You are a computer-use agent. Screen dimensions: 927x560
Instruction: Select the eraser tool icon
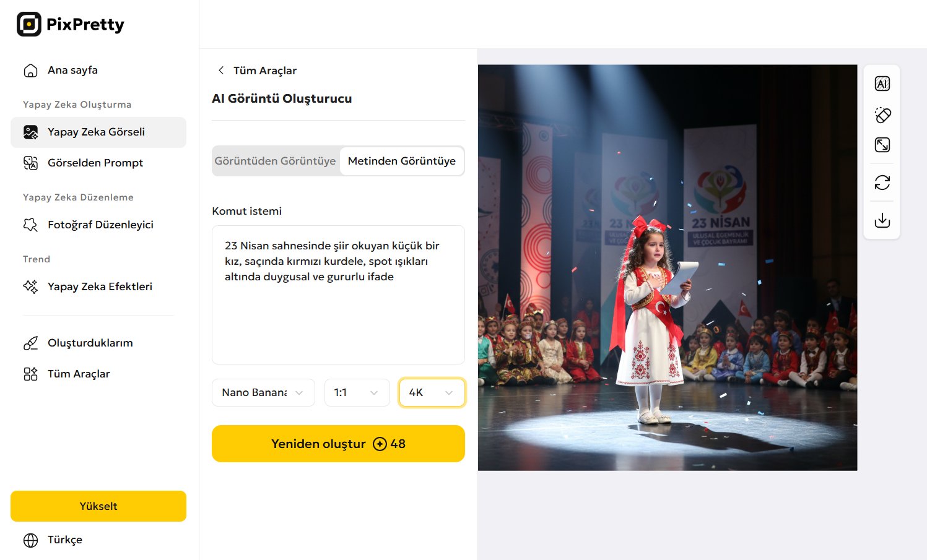[x=882, y=114]
